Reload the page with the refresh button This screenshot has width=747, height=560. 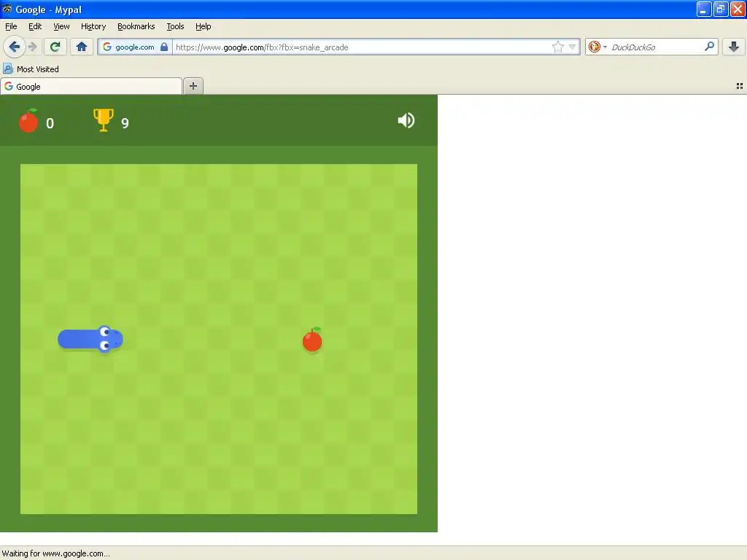55,47
